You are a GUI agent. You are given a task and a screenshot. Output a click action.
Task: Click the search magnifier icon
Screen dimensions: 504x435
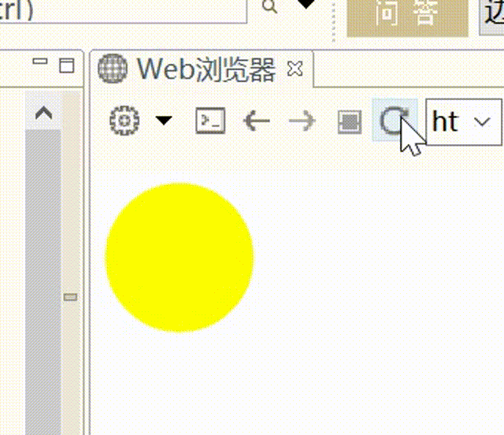(269, 6)
